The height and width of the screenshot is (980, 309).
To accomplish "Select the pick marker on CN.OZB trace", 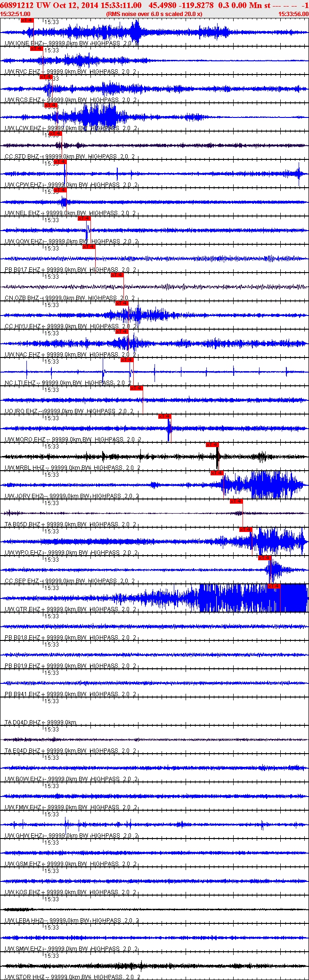I will (117, 275).
